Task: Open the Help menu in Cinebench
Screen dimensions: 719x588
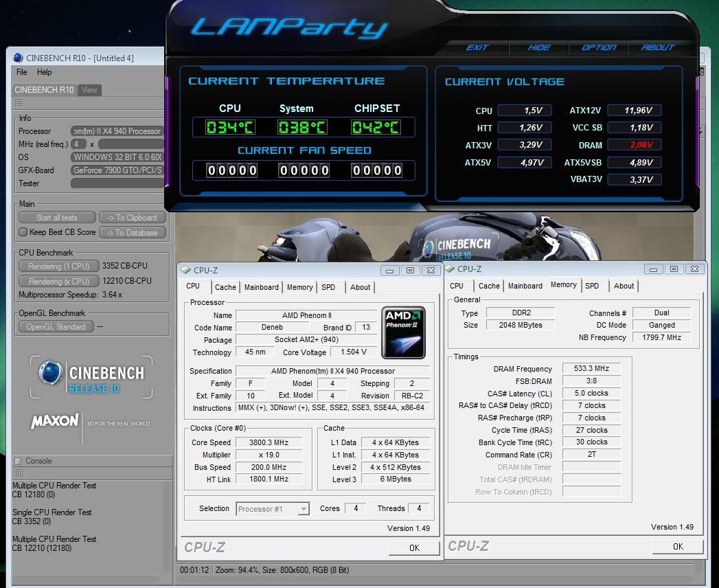Action: point(44,72)
